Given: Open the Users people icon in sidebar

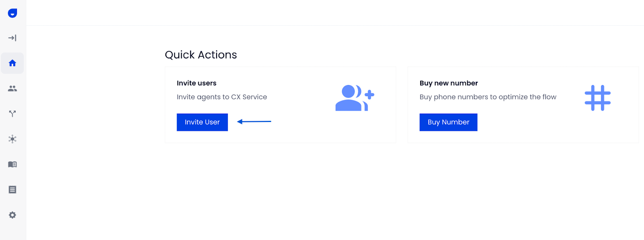Looking at the screenshot, I should pos(12,89).
